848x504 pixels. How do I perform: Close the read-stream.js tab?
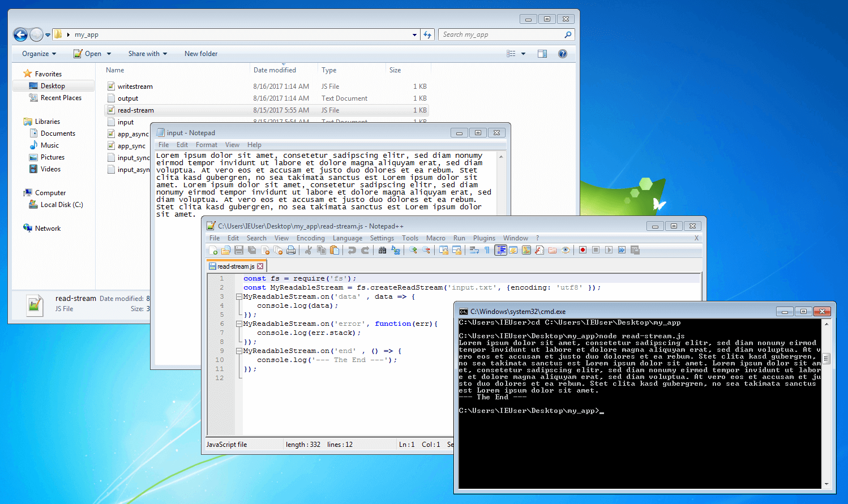click(260, 266)
